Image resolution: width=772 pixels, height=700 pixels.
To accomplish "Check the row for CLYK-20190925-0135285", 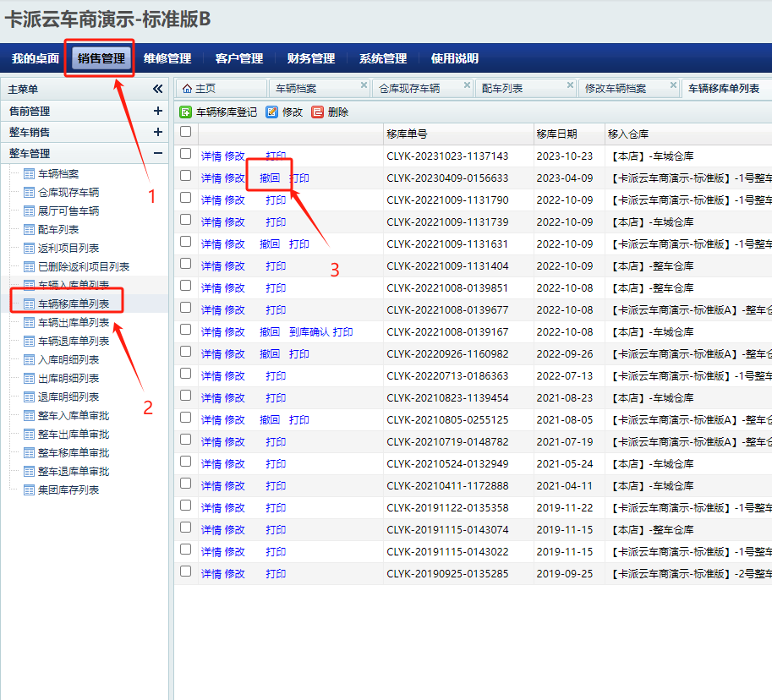I will (x=186, y=571).
